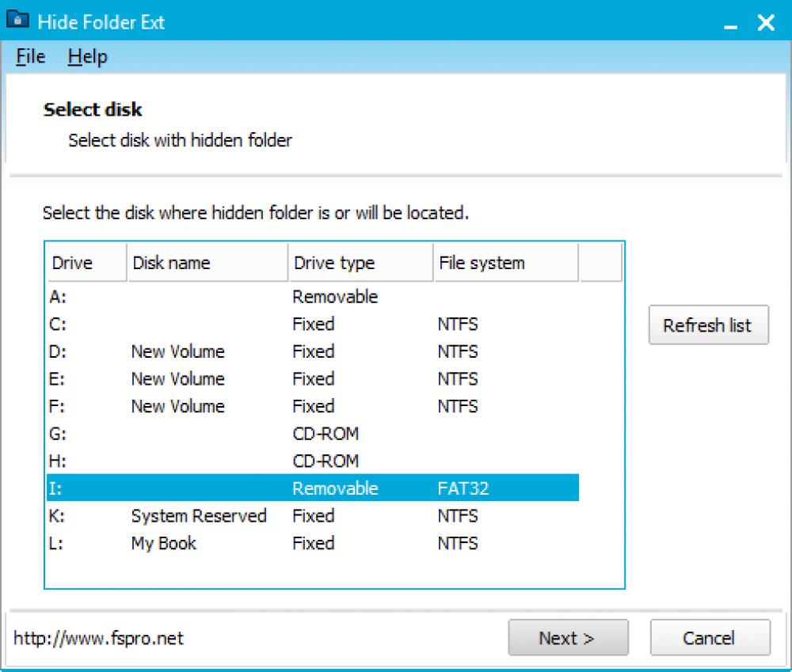Select drive I: FAT32 removable disk
Viewport: 792px width, 672px height.
238,488
